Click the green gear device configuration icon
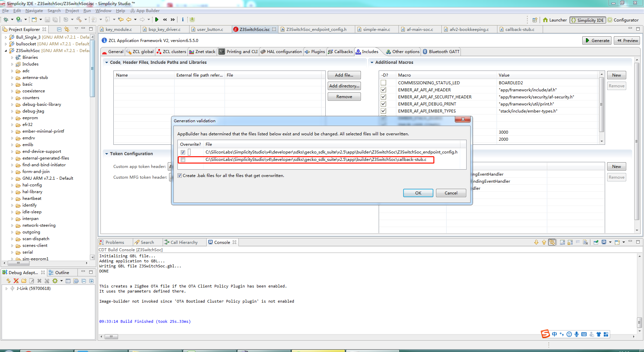The width and height of the screenshot is (644, 352). [x=55, y=281]
